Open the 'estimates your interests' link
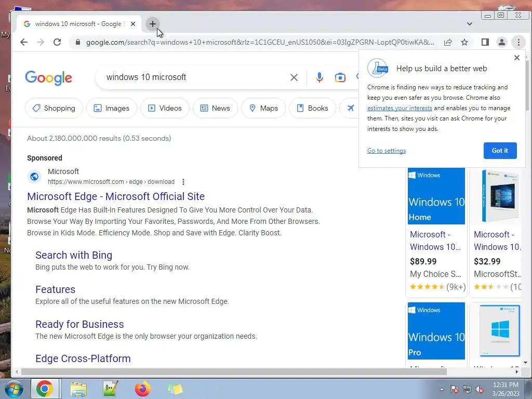The width and height of the screenshot is (532, 399). [x=400, y=108]
